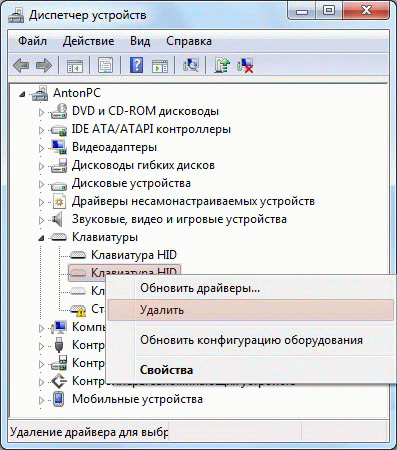Click the non-plug-and-play drivers icon

(59, 201)
